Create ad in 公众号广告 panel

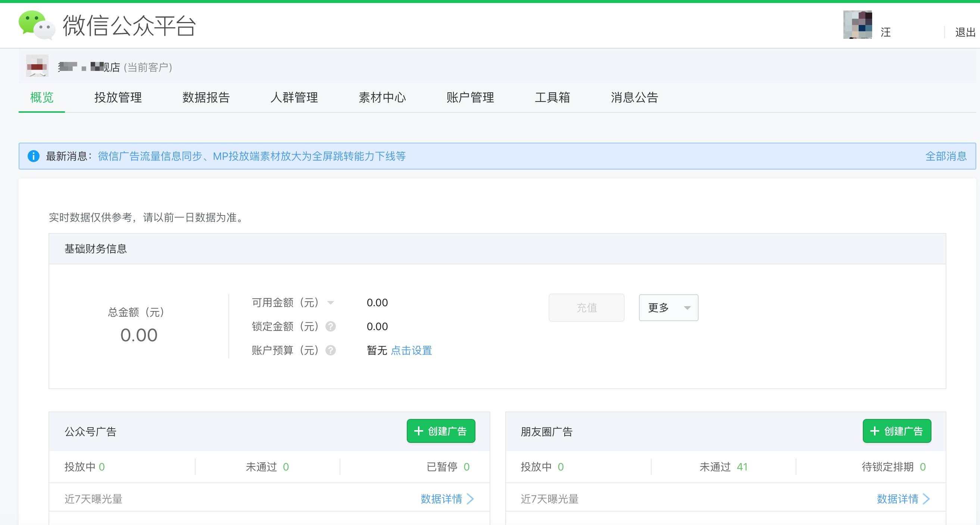tap(441, 431)
